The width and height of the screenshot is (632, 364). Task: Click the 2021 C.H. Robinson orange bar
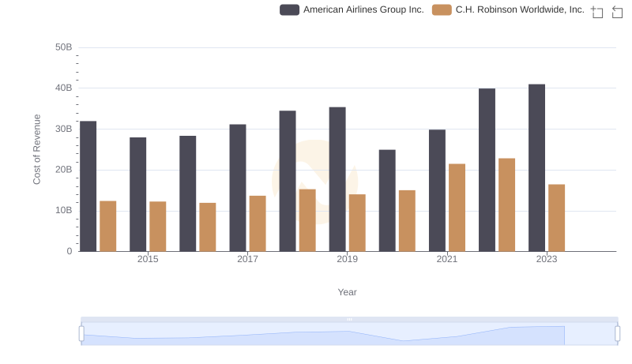pyautogui.click(x=457, y=208)
